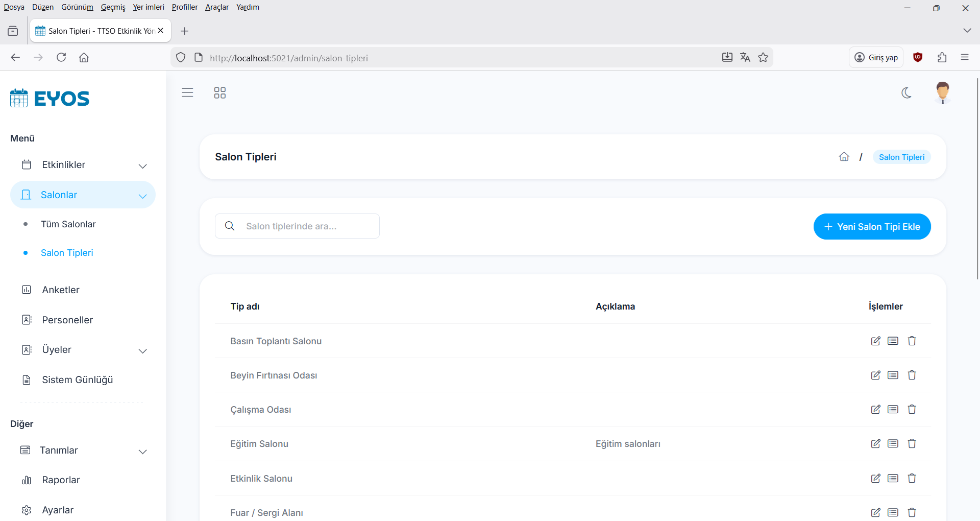Screen dimensions: 980x521
Task: Click the hamburger sidebar toggle icon
Action: (187, 92)
